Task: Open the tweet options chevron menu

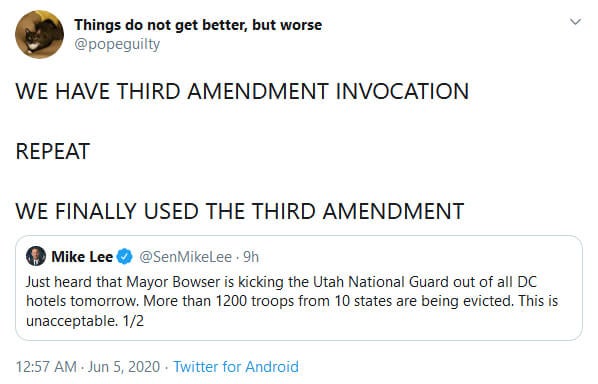Action: pyautogui.click(x=575, y=22)
